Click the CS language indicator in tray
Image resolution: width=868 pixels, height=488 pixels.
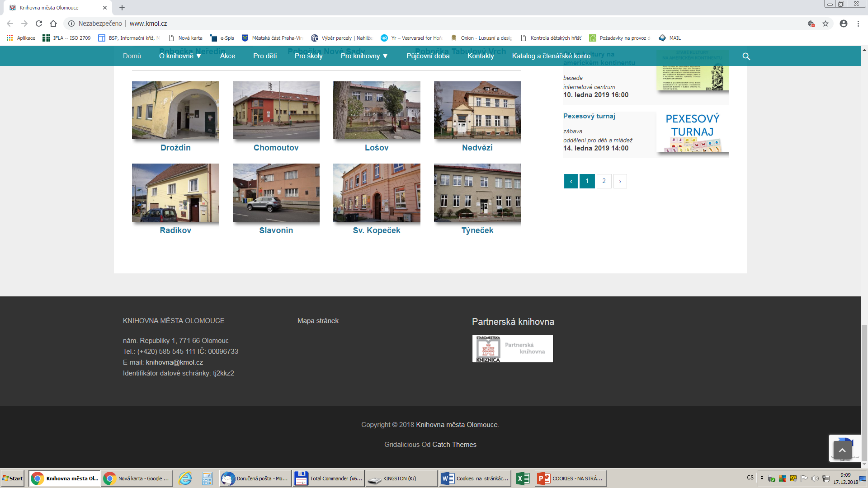click(x=750, y=478)
